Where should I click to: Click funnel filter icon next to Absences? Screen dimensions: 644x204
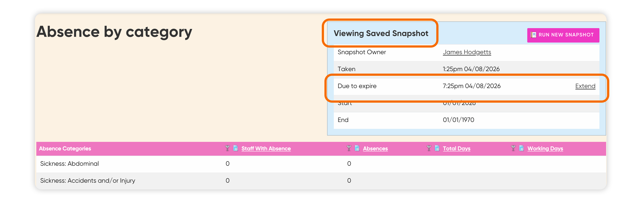tap(349, 148)
